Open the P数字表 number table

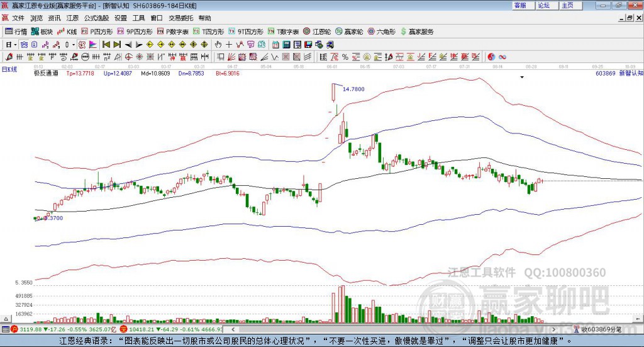click(172, 31)
